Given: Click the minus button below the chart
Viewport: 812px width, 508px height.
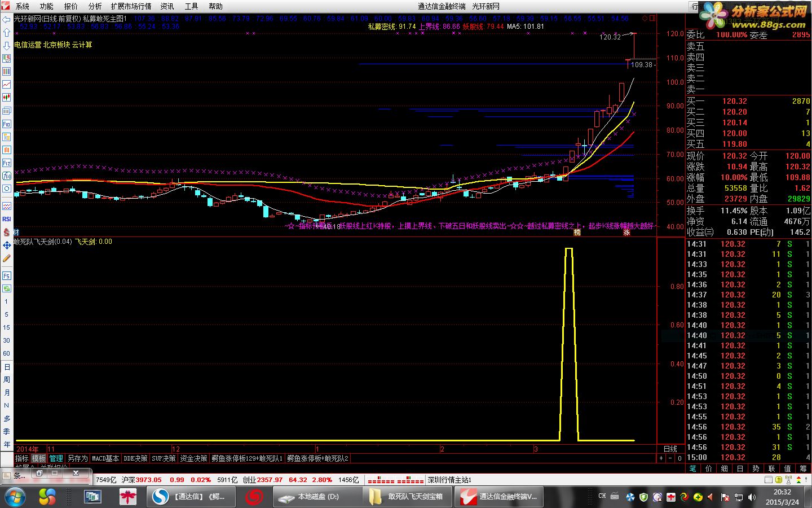Looking at the screenshot, I should point(670,458).
